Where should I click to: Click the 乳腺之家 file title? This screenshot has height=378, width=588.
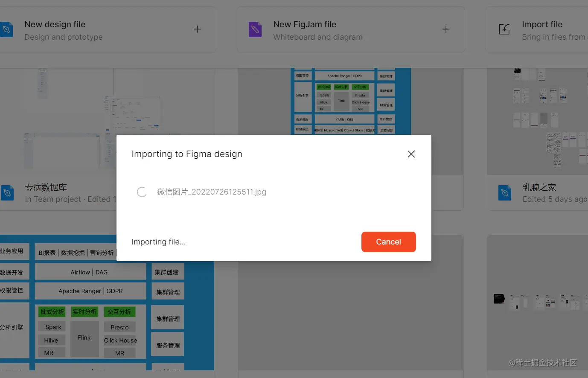pyautogui.click(x=539, y=187)
